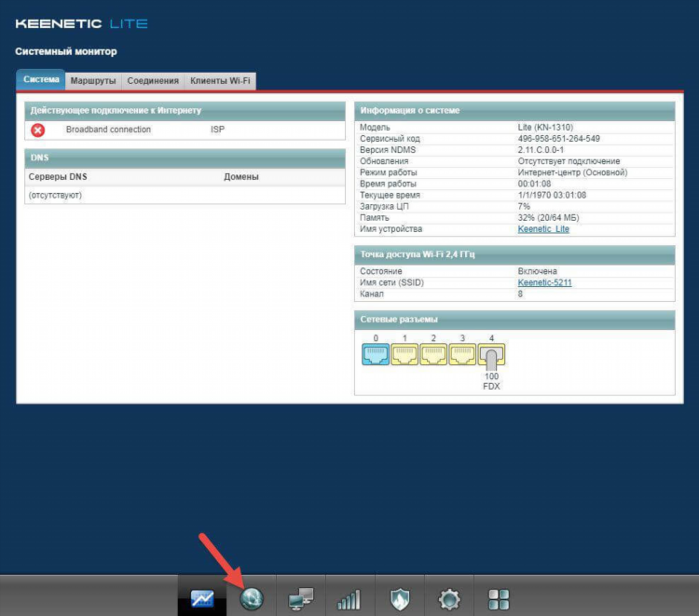
Task: Open the Internet globe icon
Action: pyautogui.click(x=252, y=598)
